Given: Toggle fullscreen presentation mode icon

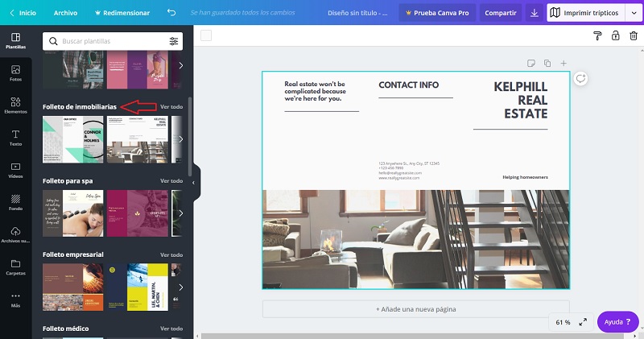Looking at the screenshot, I should (583, 322).
